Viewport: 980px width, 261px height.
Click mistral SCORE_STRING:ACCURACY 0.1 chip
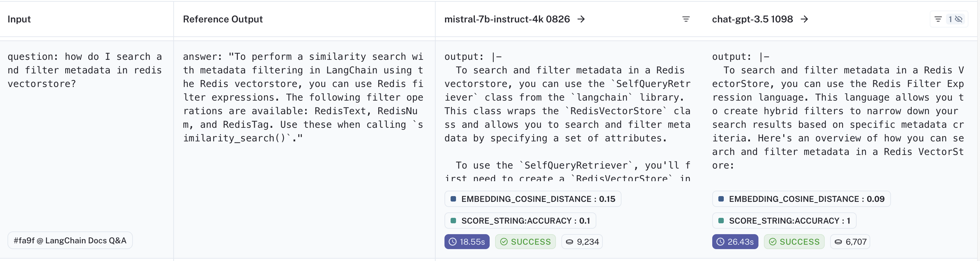520,221
